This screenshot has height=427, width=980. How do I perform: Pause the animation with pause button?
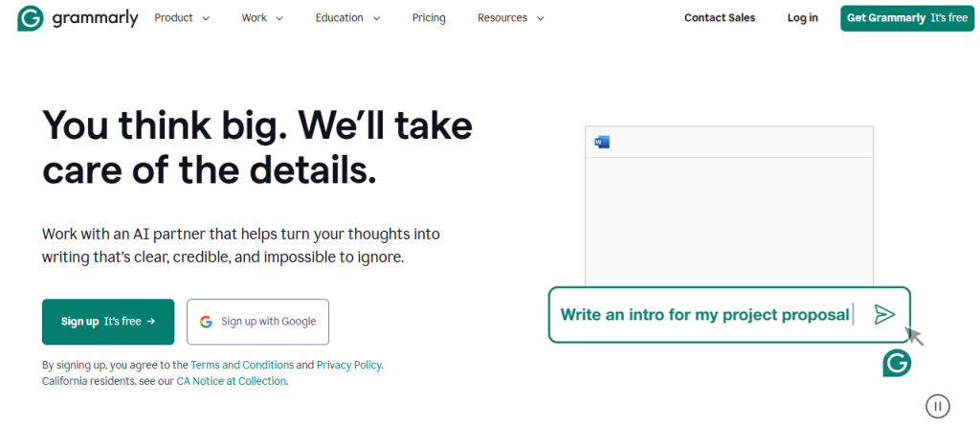(x=937, y=406)
